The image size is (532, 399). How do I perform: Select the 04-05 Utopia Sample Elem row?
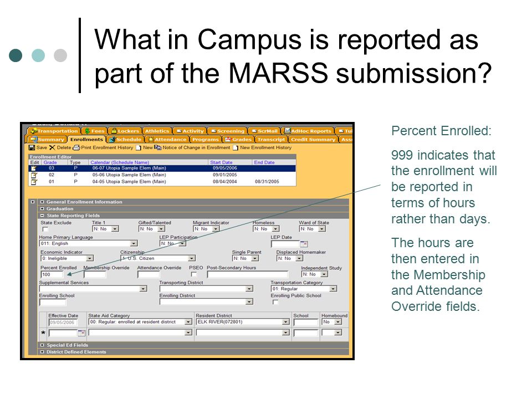(x=162, y=182)
